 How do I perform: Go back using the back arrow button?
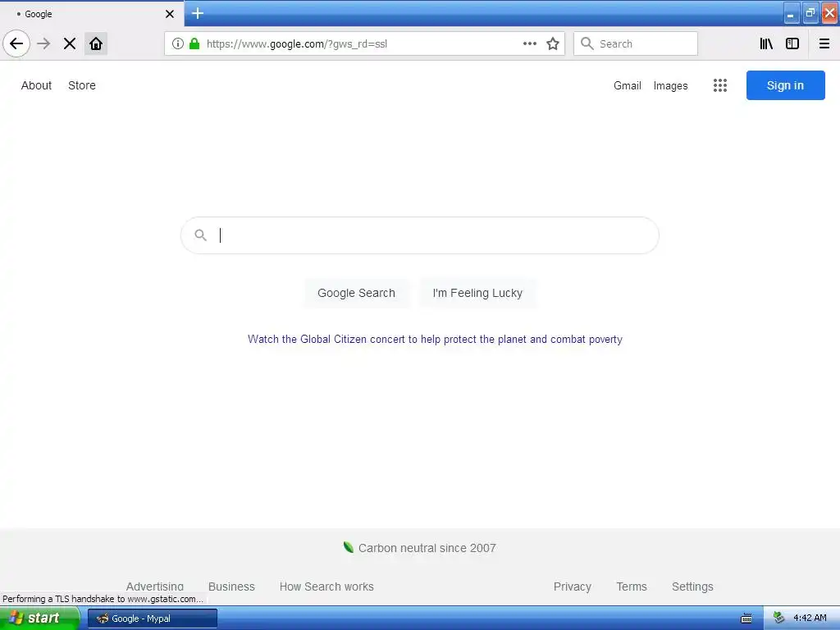pos(16,43)
